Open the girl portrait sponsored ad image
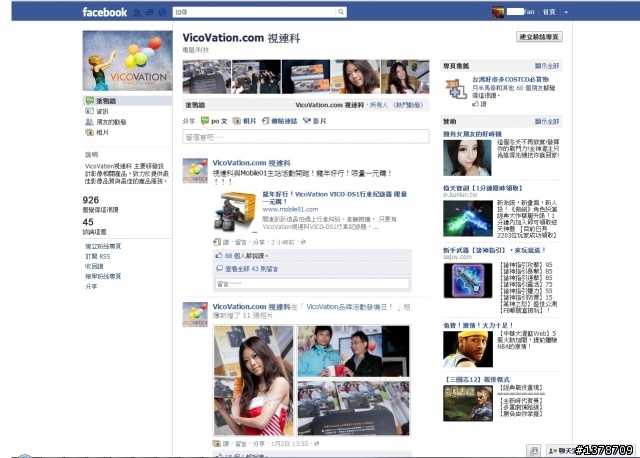 (x=467, y=158)
